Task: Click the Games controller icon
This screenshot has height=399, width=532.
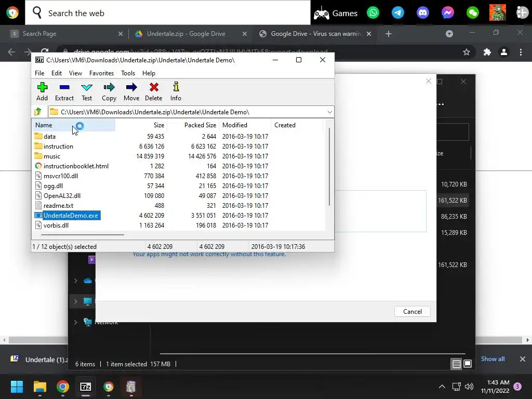Action: click(321, 14)
